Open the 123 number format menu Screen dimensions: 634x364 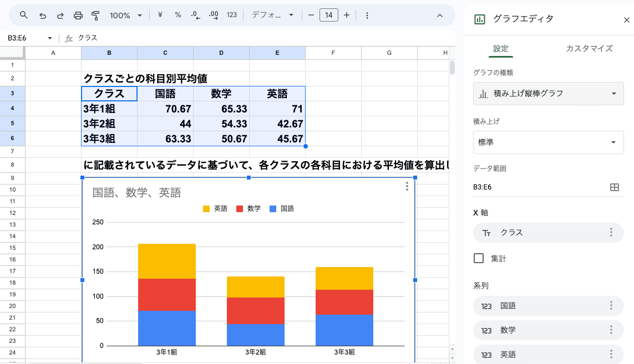pos(232,15)
